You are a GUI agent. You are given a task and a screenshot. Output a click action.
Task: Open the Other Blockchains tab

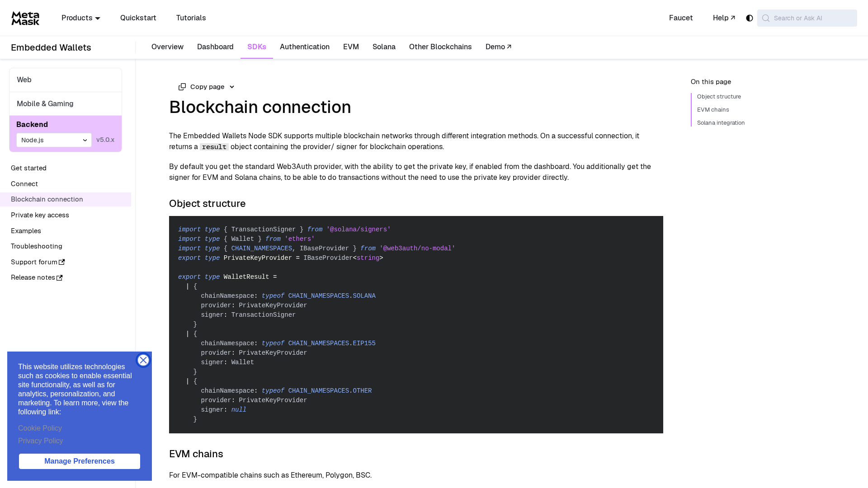pos(440,47)
